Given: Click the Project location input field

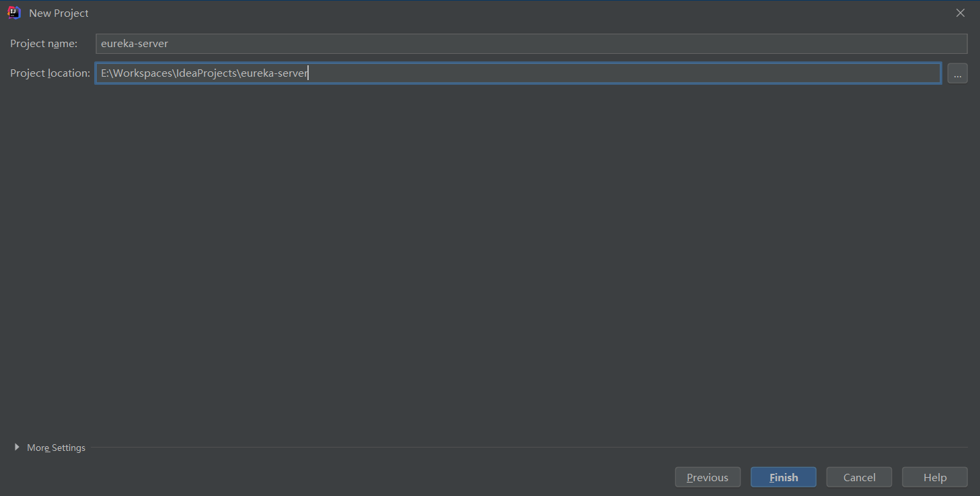Looking at the screenshot, I should click(x=518, y=73).
